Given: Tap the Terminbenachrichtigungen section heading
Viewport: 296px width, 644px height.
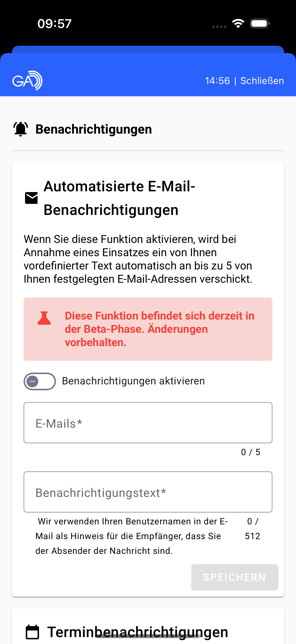Looking at the screenshot, I should [x=138, y=632].
